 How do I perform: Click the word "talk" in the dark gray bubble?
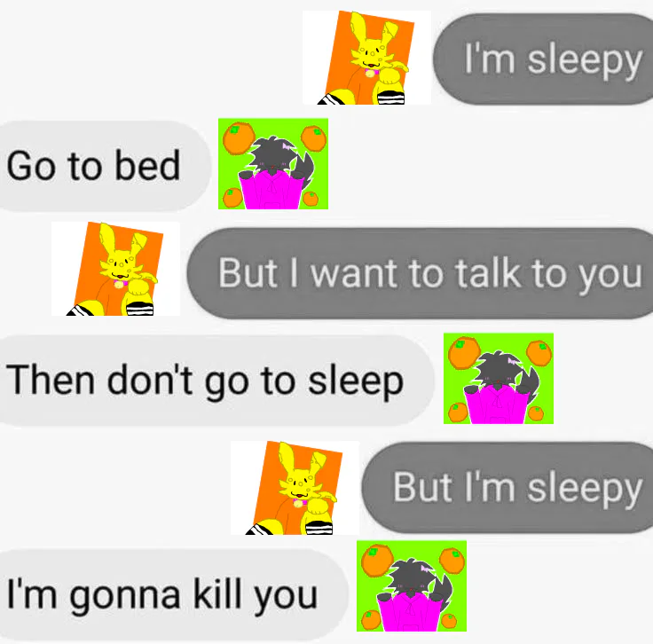(x=488, y=272)
